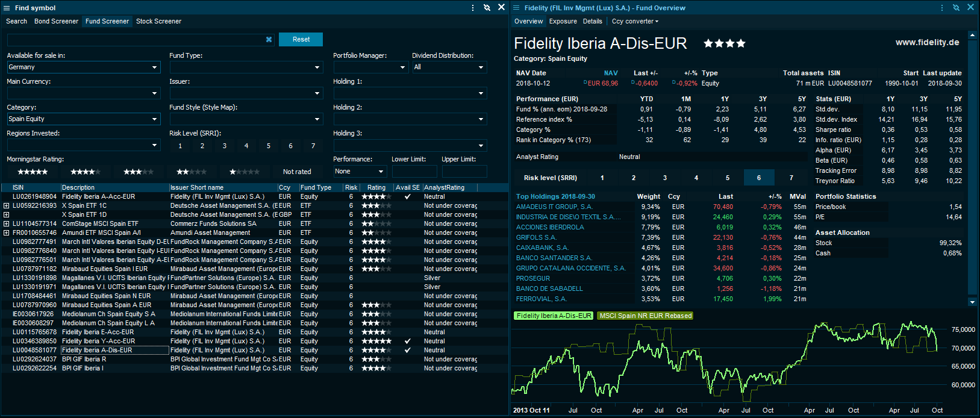The height and width of the screenshot is (418, 980).
Task: Click the Lower Limit input field
Action: pyautogui.click(x=414, y=172)
